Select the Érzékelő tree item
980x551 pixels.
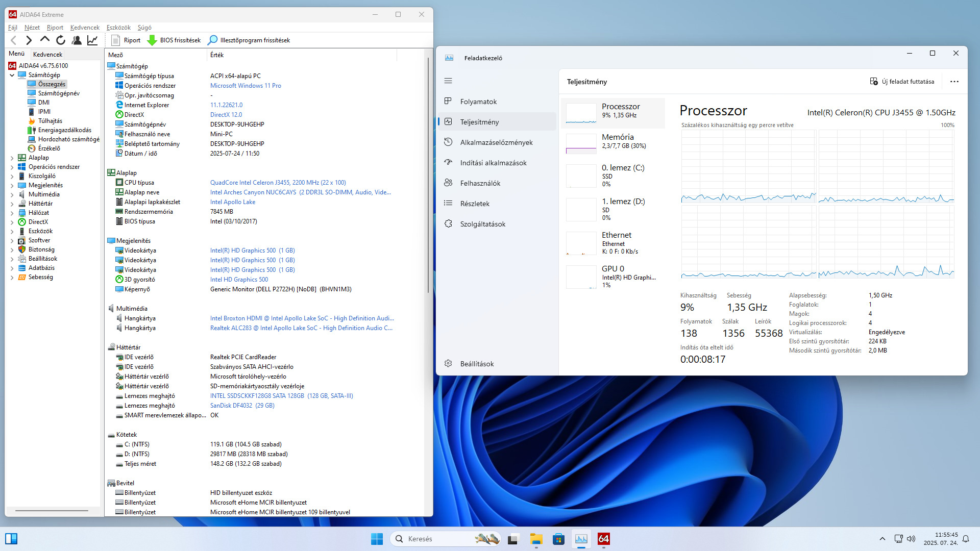click(49, 148)
